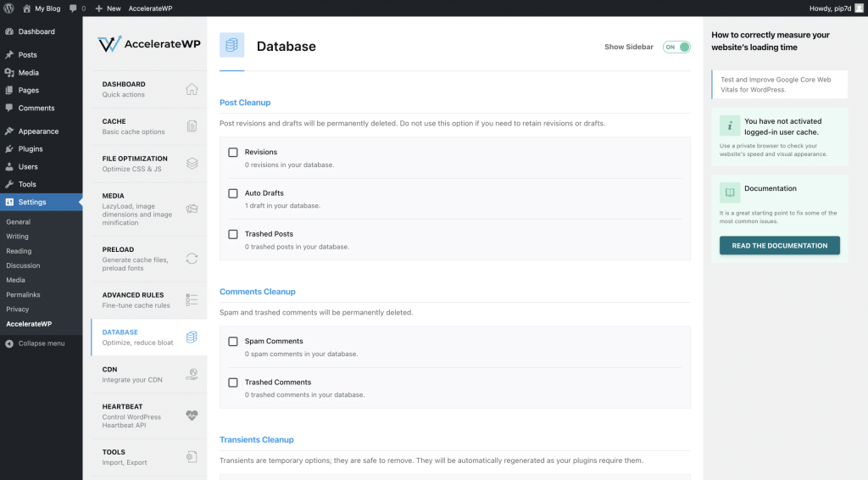Click the Preload refresh icon
This screenshot has width=868, height=480.
pos(192,259)
